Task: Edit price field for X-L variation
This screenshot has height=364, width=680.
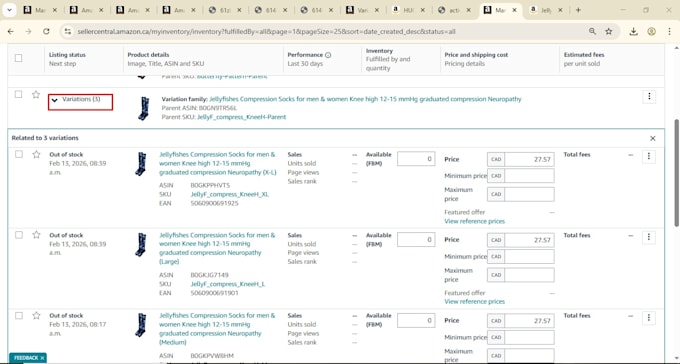Action: click(x=529, y=159)
